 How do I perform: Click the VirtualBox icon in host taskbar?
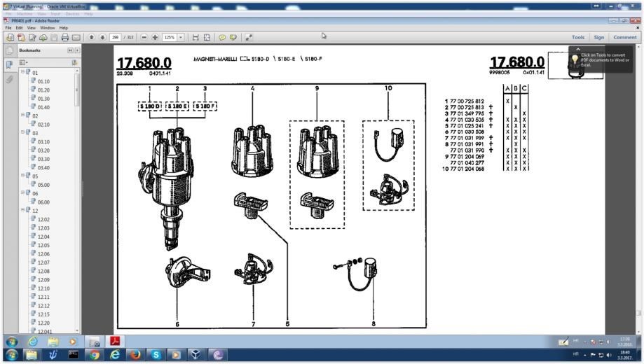point(196,355)
